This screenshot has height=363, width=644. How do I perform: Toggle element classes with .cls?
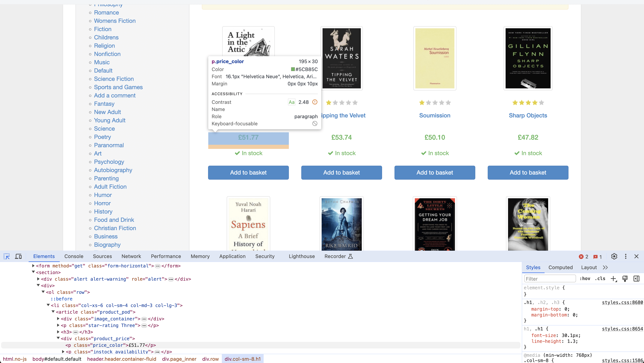click(600, 278)
